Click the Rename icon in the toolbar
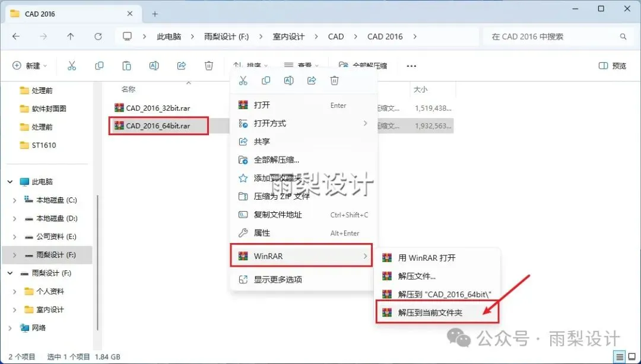 [154, 66]
